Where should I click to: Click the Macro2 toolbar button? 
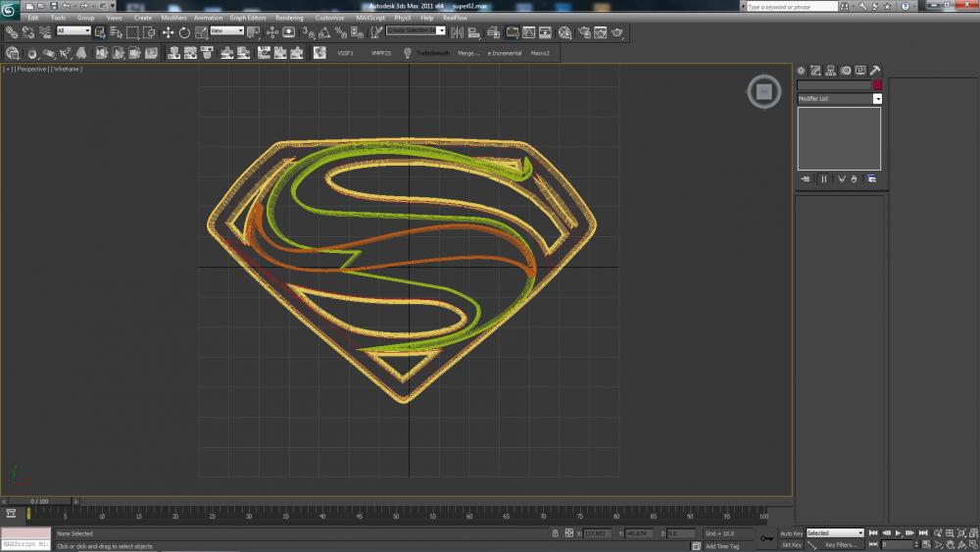tap(540, 53)
